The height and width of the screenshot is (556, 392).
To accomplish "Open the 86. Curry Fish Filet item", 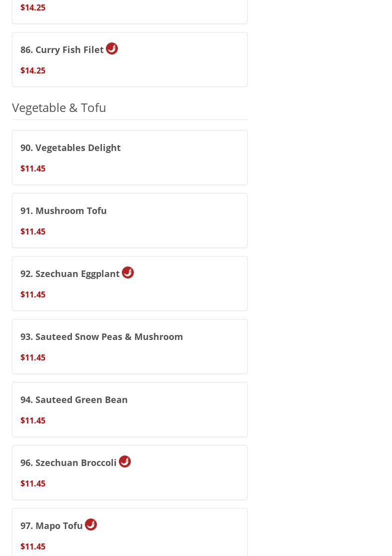I will (62, 49).
